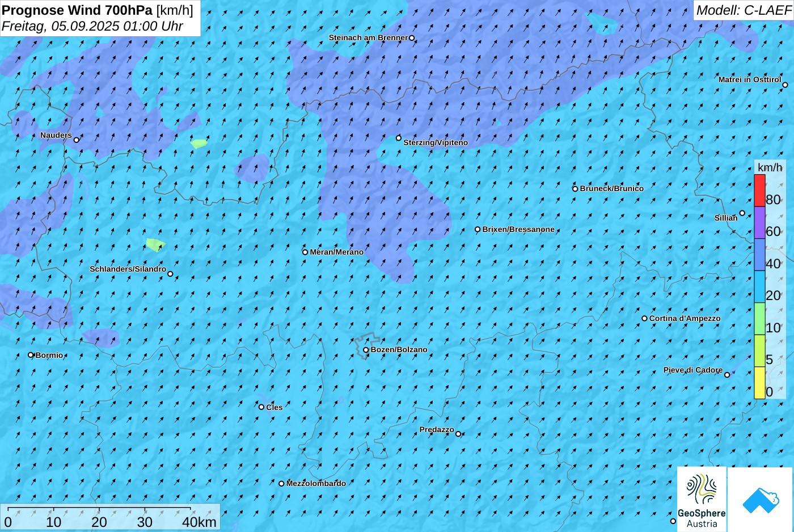The height and width of the screenshot is (532, 794).
Task: Click the 'Sterzing/Vipiteno' label text
Action: [x=436, y=143]
